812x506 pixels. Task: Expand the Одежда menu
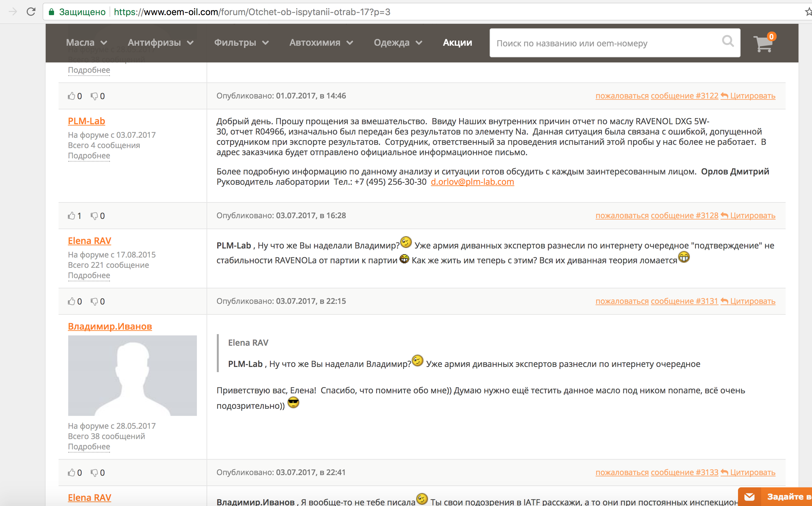coord(398,42)
